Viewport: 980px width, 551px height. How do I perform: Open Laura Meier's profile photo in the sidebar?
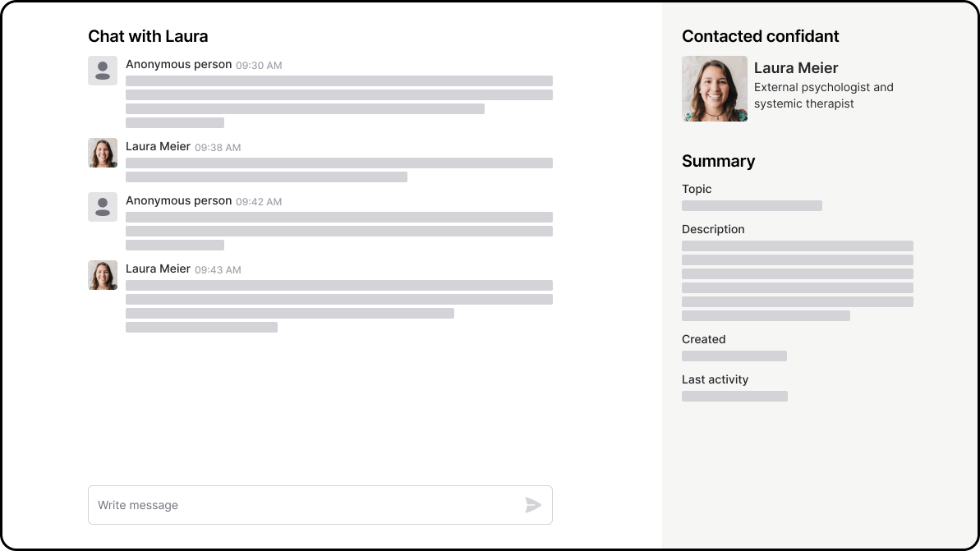coord(714,88)
